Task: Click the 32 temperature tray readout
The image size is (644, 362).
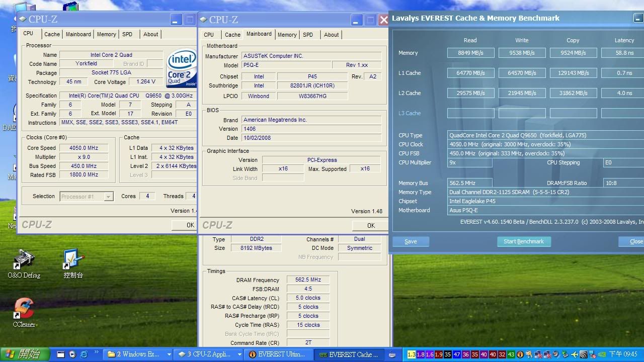Action: click(502, 354)
